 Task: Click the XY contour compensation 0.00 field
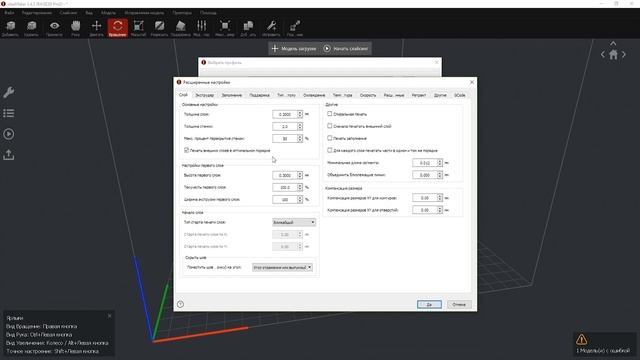click(425, 198)
